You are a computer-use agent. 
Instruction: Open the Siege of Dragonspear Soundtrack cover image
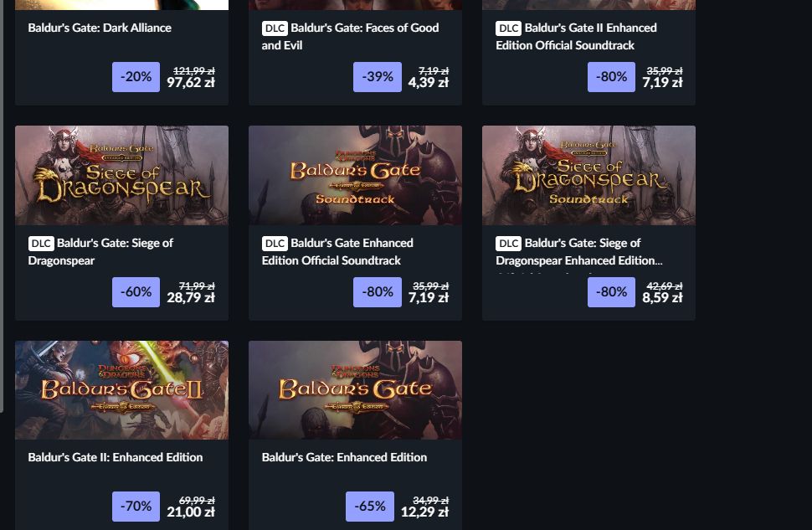pos(588,175)
